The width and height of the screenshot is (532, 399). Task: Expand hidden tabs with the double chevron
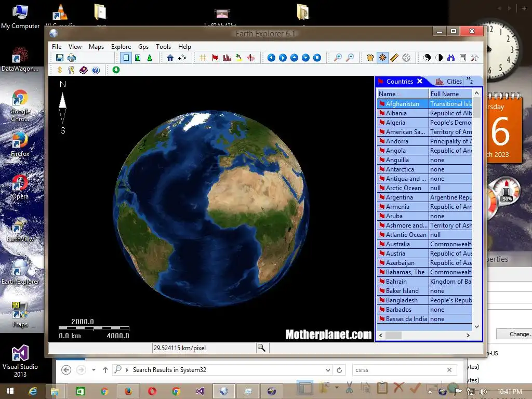pyautogui.click(x=469, y=80)
